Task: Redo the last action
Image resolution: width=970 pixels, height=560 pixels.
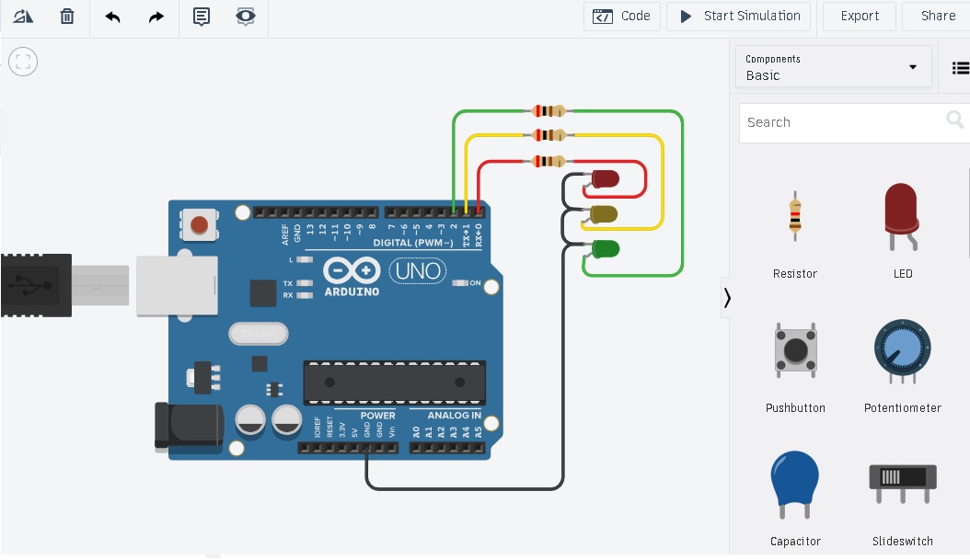Action: (156, 16)
